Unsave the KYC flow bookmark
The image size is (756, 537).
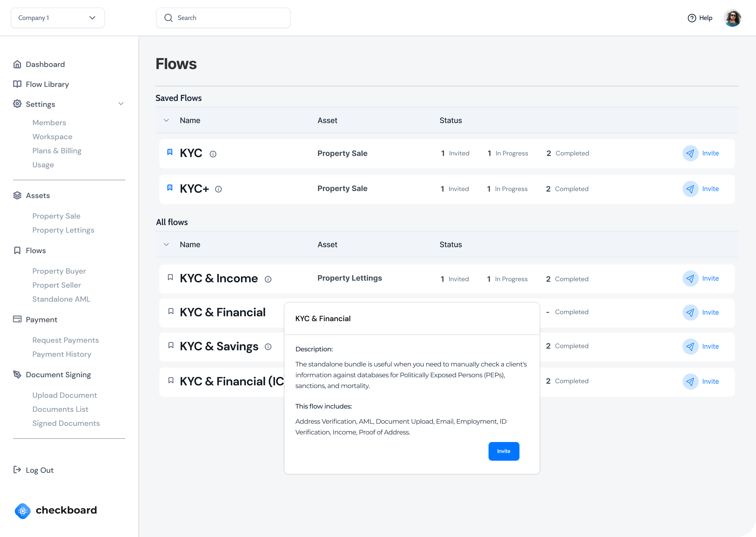170,152
